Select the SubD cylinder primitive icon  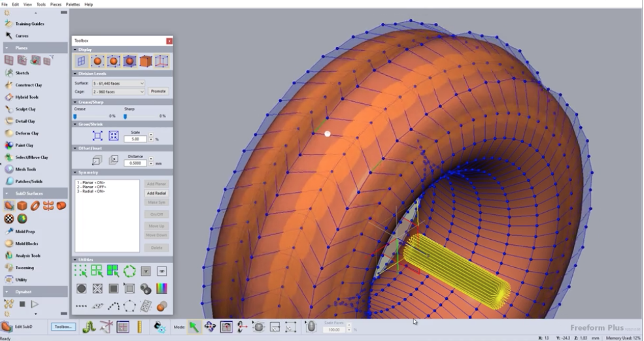61,206
